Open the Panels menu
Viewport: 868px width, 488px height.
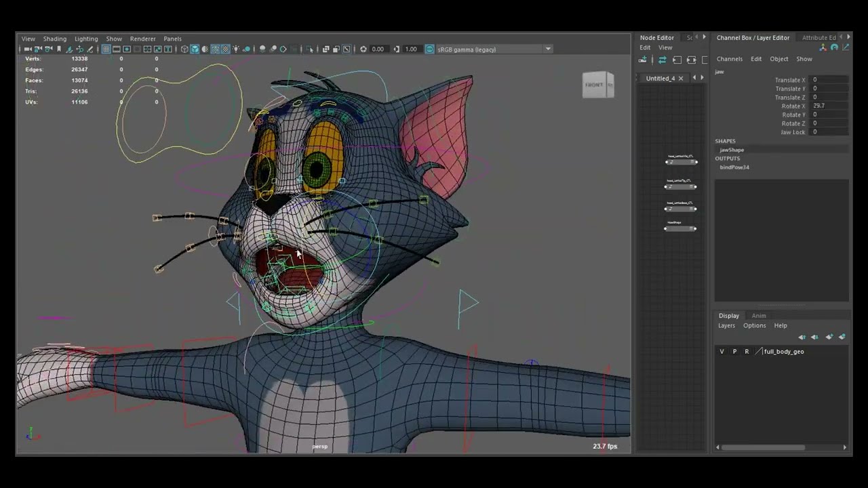pos(172,39)
